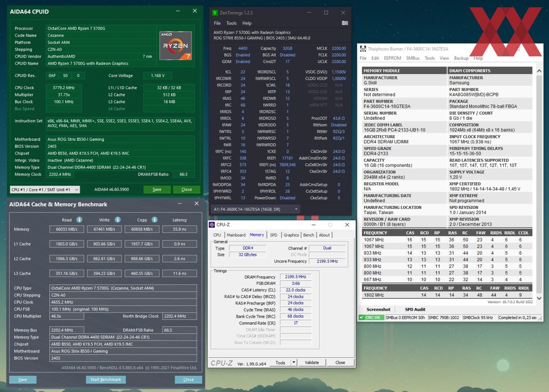The width and height of the screenshot is (549, 392).
Task: Click the Memory Read value 66033 MB/s
Action: click(x=67, y=229)
